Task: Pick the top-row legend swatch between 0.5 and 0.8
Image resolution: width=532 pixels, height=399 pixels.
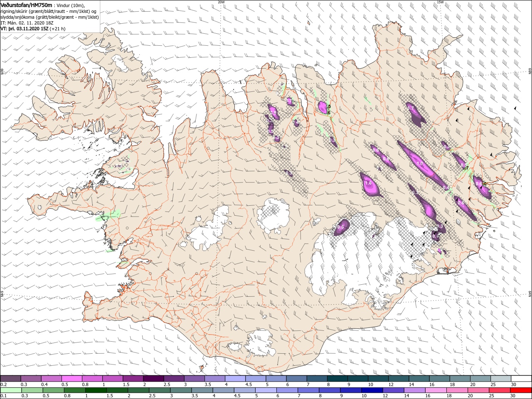Action: [72, 379]
